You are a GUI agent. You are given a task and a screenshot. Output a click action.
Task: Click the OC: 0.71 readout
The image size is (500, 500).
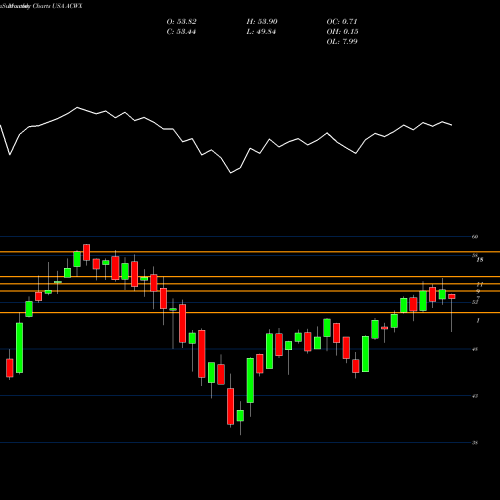(x=342, y=22)
